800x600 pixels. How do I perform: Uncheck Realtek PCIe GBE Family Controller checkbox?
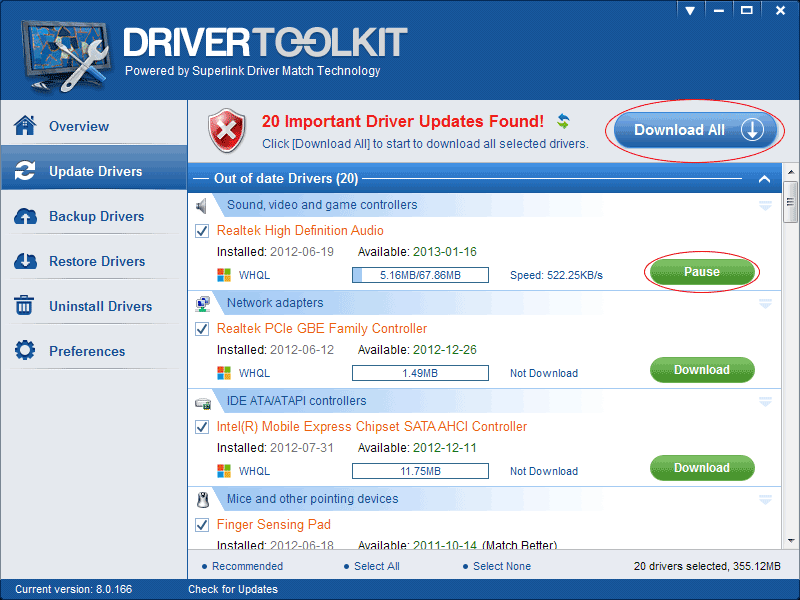coord(202,329)
